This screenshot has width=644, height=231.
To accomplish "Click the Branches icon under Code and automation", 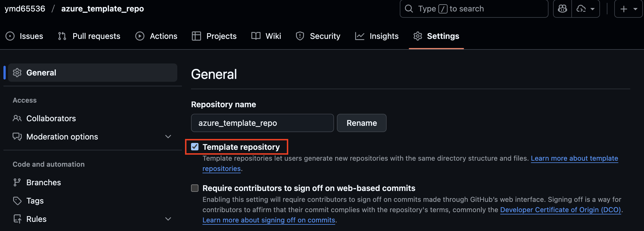I will tap(17, 182).
